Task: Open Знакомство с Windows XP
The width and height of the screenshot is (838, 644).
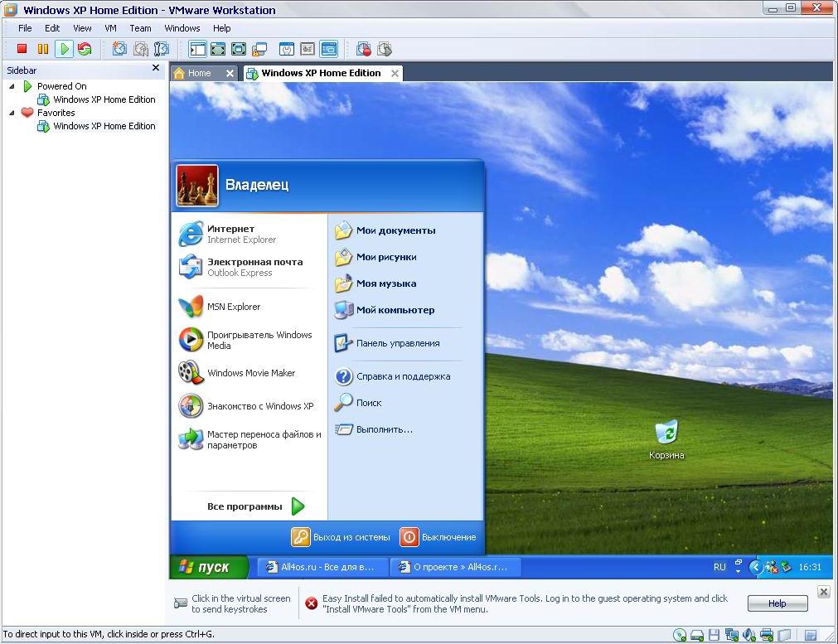Action: pyautogui.click(x=249, y=406)
